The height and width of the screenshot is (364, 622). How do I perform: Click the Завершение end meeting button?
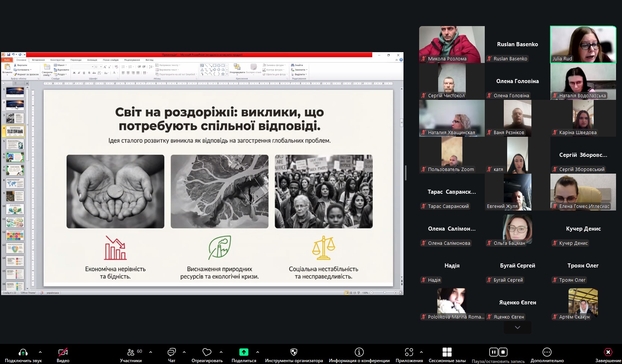pos(608,352)
